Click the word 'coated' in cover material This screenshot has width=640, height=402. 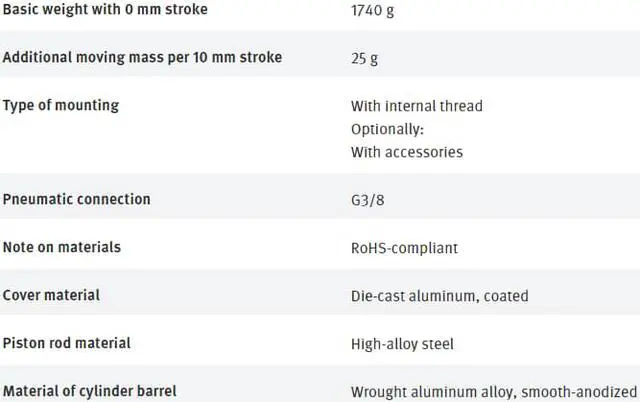pyautogui.click(x=504, y=296)
